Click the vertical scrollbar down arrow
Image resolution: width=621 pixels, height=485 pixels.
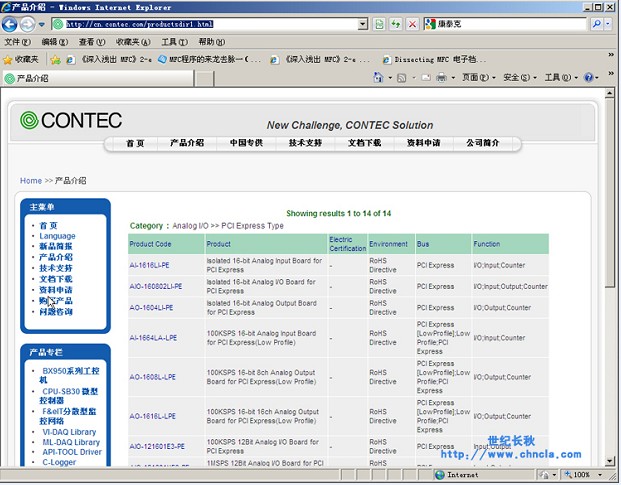tap(610, 461)
